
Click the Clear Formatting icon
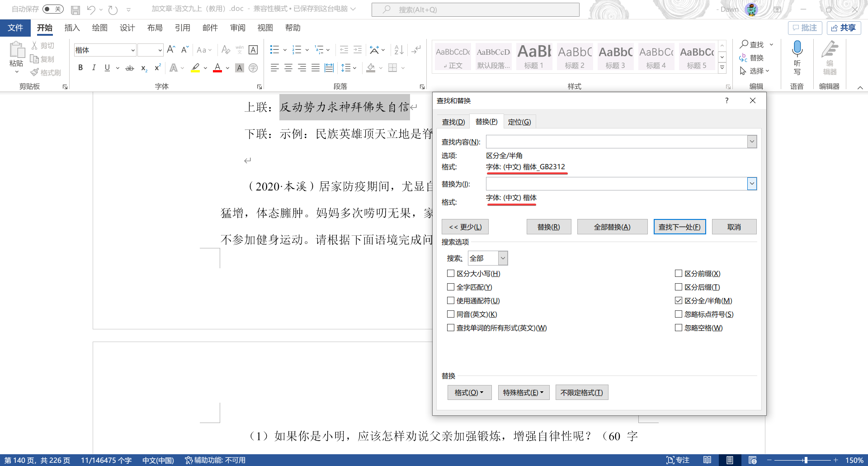[226, 50]
